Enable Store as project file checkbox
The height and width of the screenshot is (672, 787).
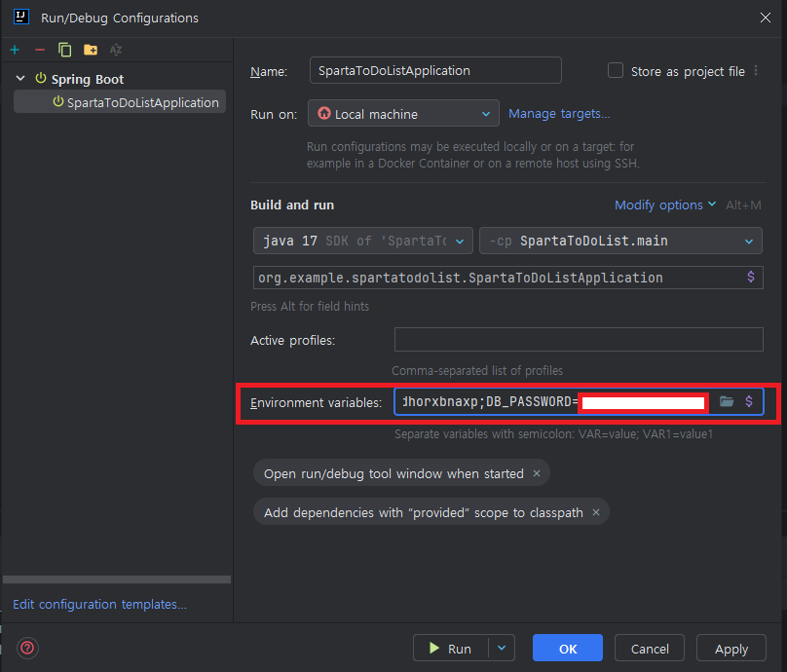pyautogui.click(x=616, y=70)
